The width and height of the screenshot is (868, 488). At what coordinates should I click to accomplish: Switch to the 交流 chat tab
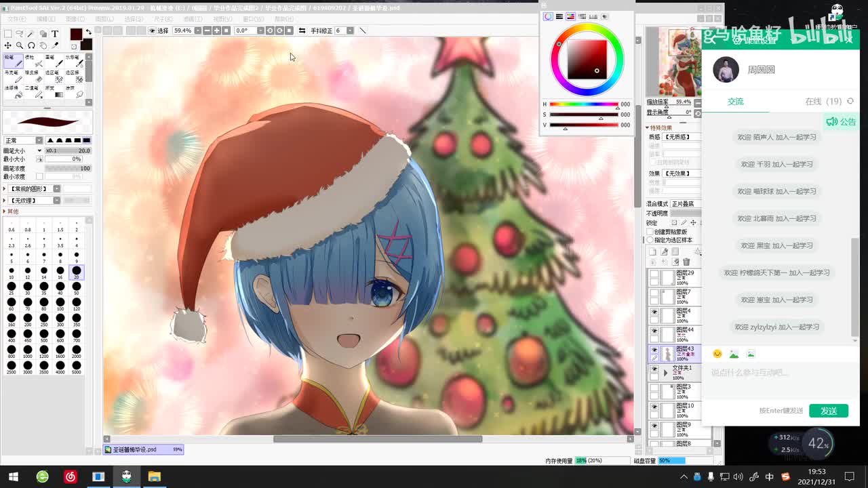tap(736, 101)
